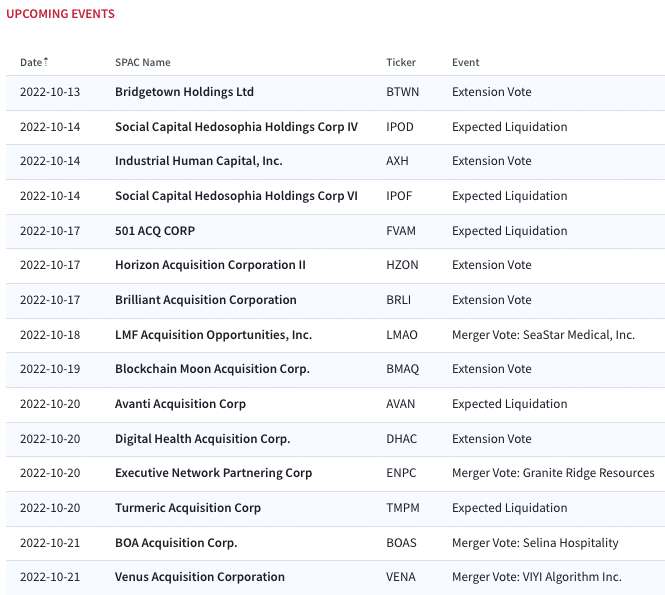Click Blockchain Moon Acquisition Corp. name
This screenshot has height=595, width=665.
coord(212,369)
